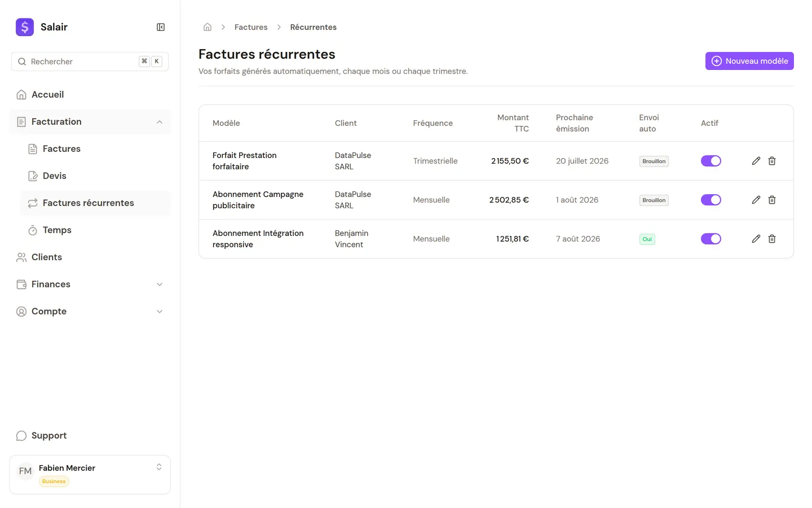Open Factures in the sidebar
The width and height of the screenshot is (812, 508).
(95, 149)
